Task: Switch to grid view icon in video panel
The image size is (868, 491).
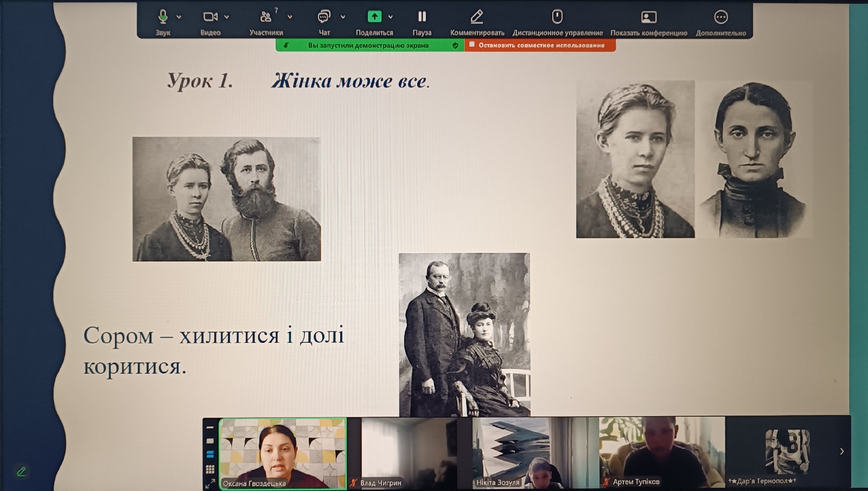Action: click(x=210, y=469)
